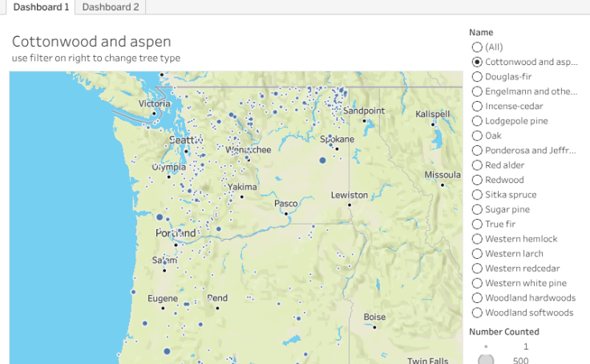Click the Bend city marker
The image size is (590, 364).
coord(217,309)
